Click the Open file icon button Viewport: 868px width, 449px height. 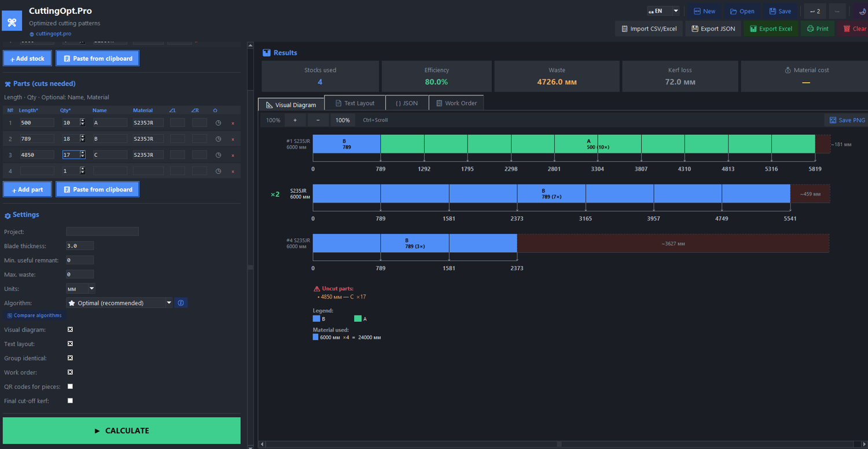click(742, 11)
